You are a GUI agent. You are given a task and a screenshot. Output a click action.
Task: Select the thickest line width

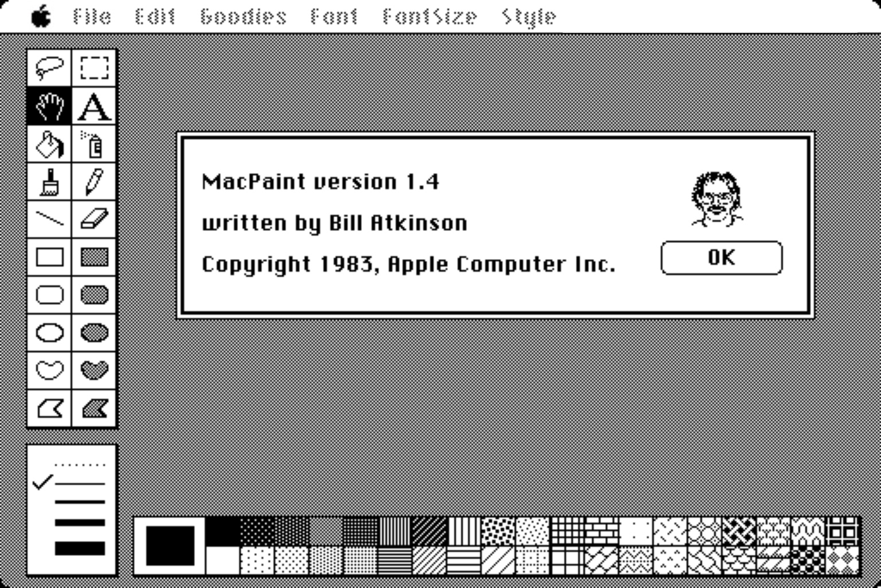(x=80, y=548)
